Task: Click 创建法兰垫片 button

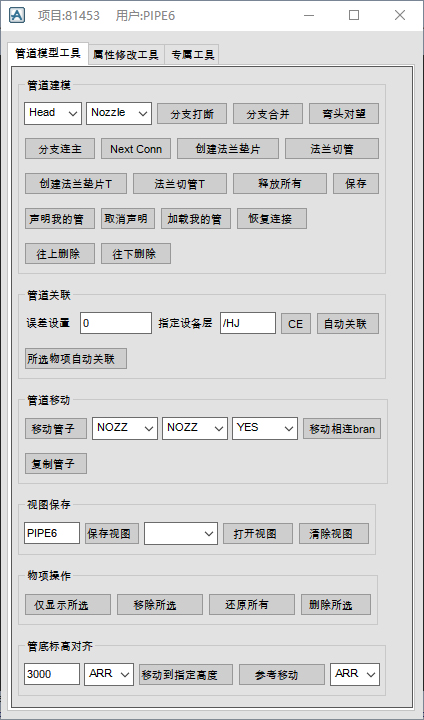Action: point(228,149)
